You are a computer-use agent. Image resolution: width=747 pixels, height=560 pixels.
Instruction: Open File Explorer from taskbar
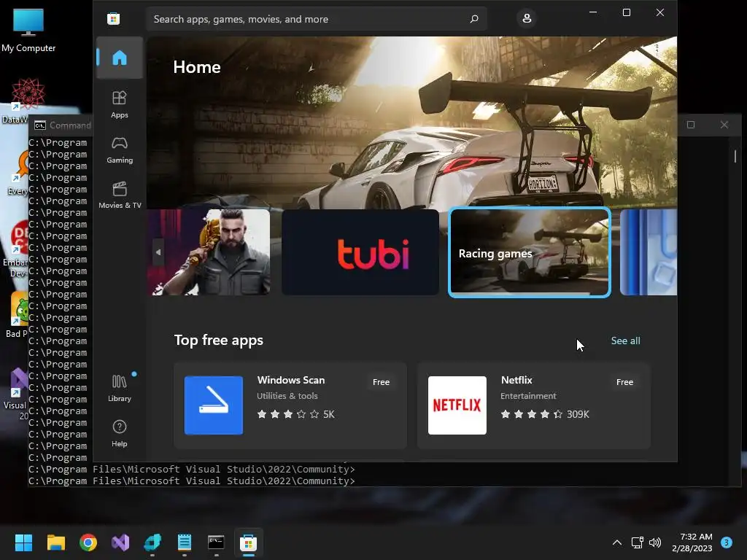pos(55,542)
